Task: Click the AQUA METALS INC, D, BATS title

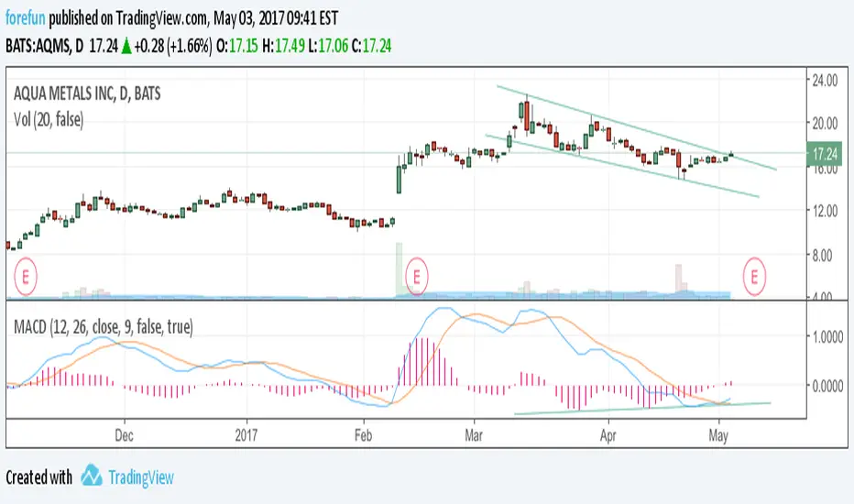Action: [x=87, y=93]
